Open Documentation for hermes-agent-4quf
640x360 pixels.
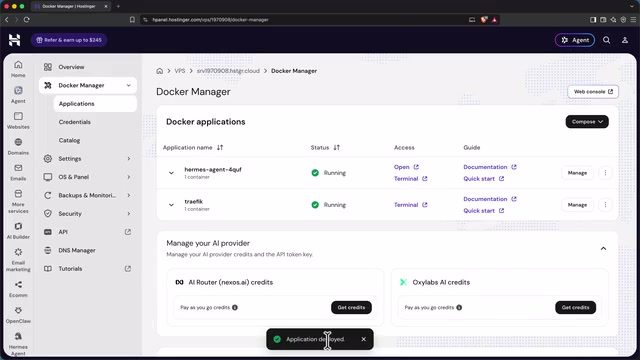tap(490, 167)
